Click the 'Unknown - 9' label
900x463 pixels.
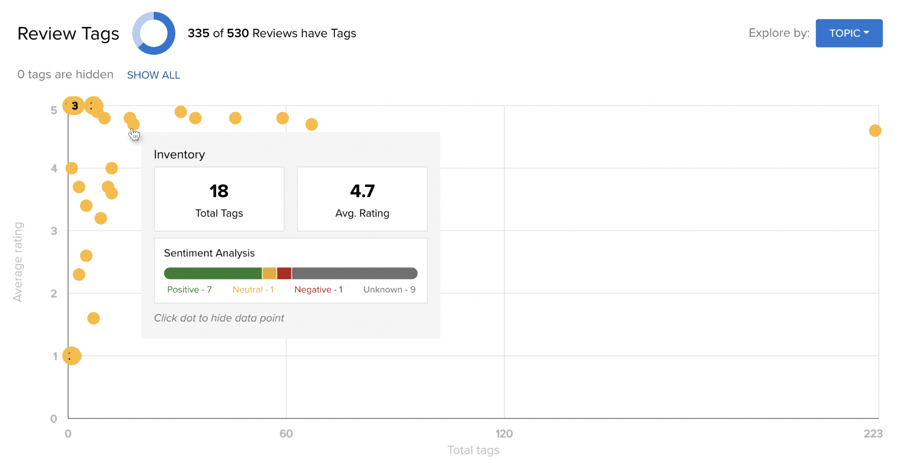pyautogui.click(x=389, y=290)
